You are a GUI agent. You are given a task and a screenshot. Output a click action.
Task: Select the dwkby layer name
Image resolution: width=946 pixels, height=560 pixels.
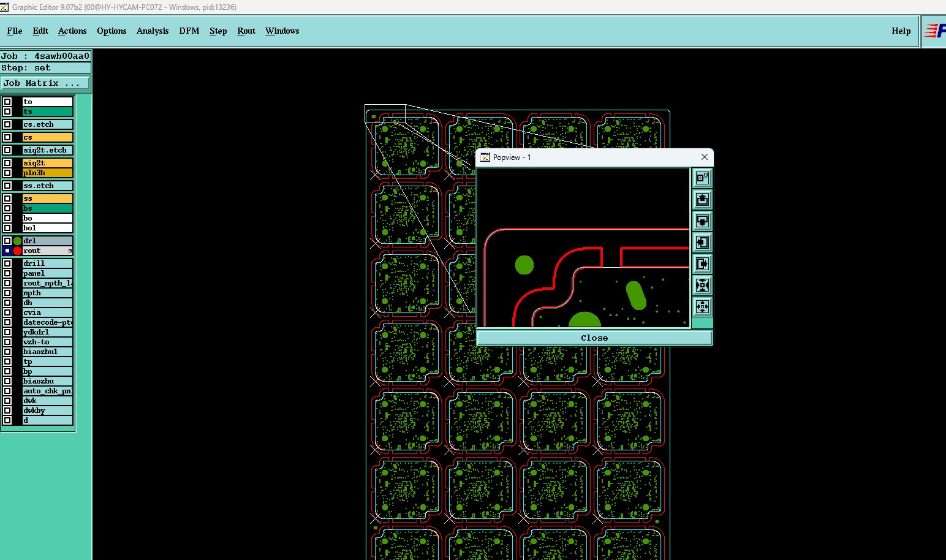tap(48, 411)
